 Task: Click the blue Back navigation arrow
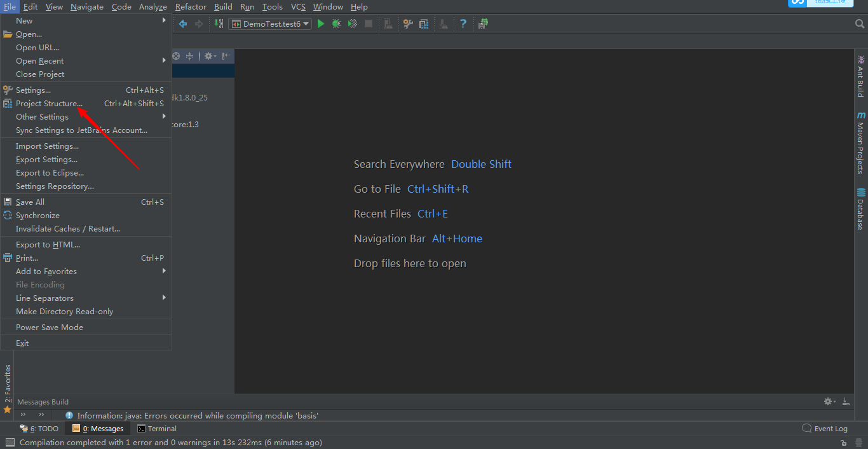tap(183, 24)
